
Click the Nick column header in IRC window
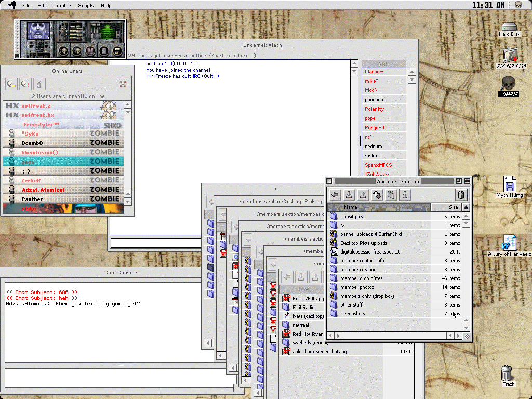(384, 64)
